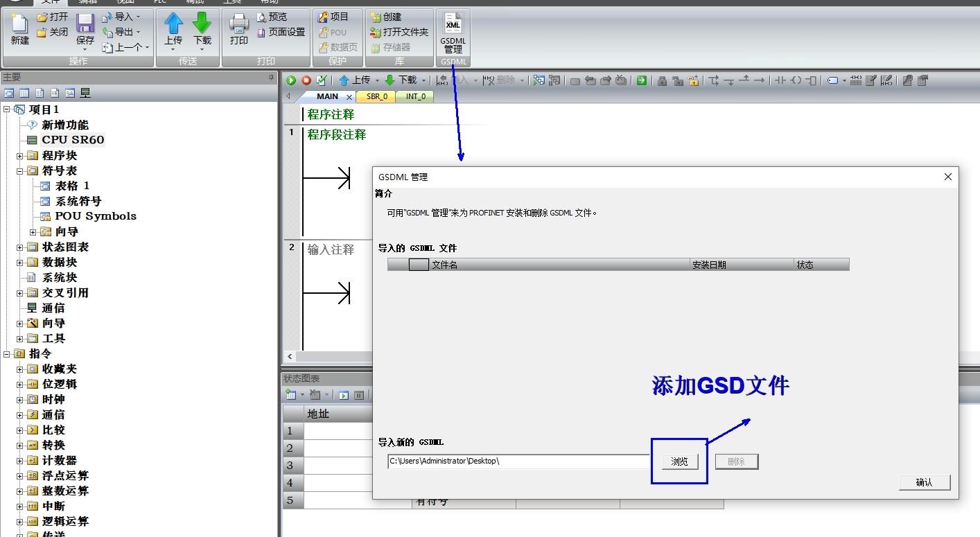Click the 确认 (Confirm) button

tap(925, 482)
